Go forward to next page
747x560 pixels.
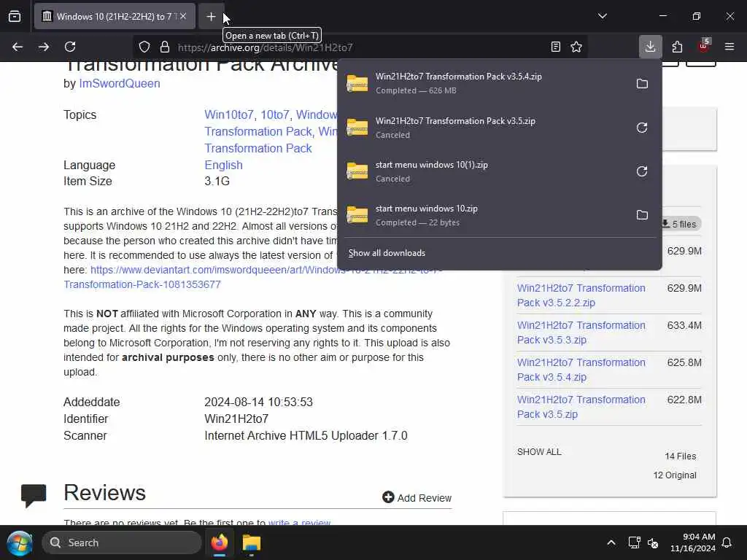tap(43, 47)
